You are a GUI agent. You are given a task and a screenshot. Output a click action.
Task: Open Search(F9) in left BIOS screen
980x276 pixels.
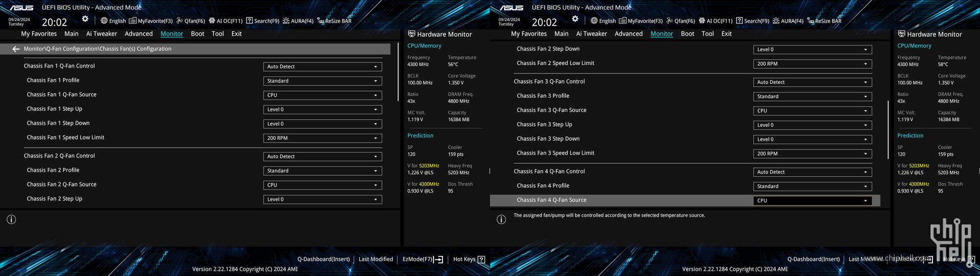263,21
